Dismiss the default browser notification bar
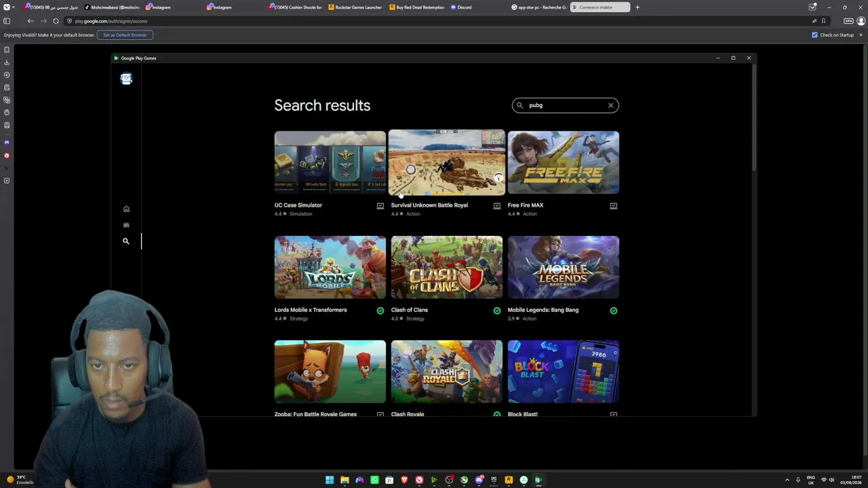Image resolution: width=868 pixels, height=488 pixels. coord(861,35)
